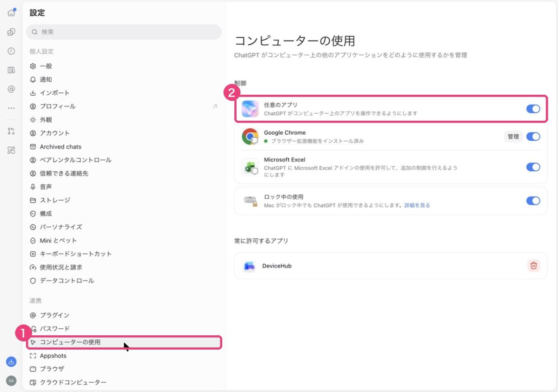Select キーボードショートカット in sidebar
Screen dimensions: 558x392
coord(124,254)
